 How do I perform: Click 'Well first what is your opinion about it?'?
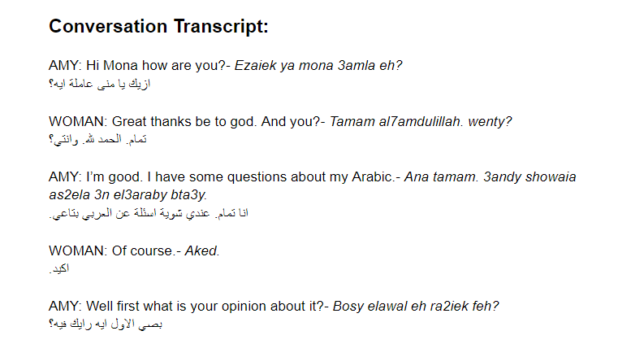pyautogui.click(x=205, y=306)
